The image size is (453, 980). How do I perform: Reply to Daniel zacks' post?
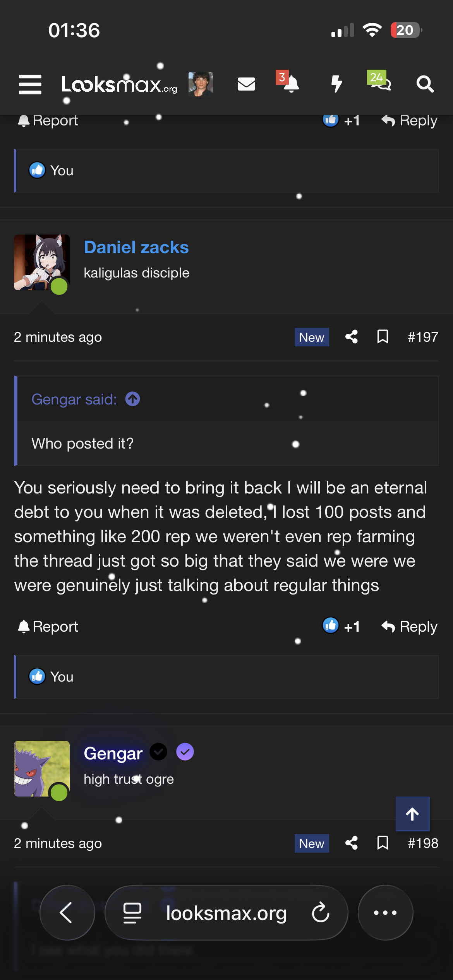(409, 626)
